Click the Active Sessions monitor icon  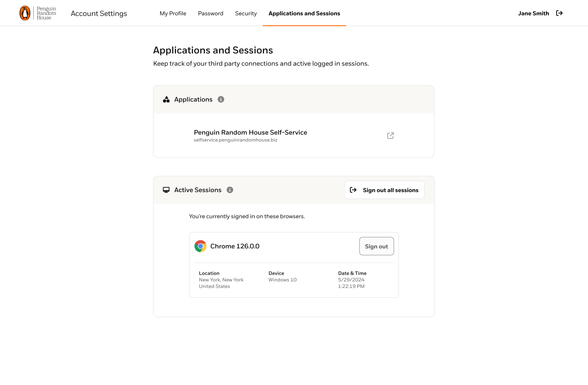[x=166, y=190]
